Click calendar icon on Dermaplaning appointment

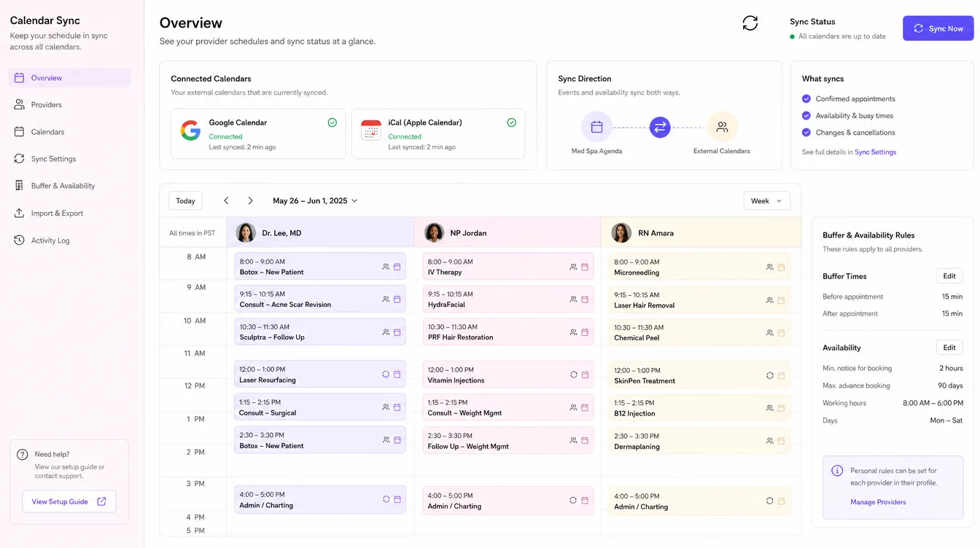click(x=781, y=441)
